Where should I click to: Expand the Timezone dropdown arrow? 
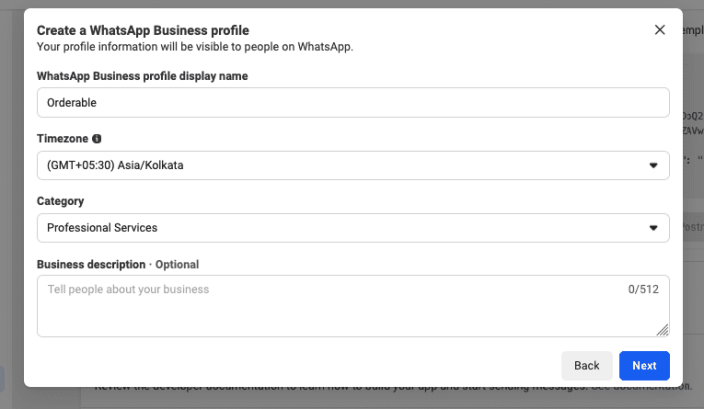pos(654,165)
